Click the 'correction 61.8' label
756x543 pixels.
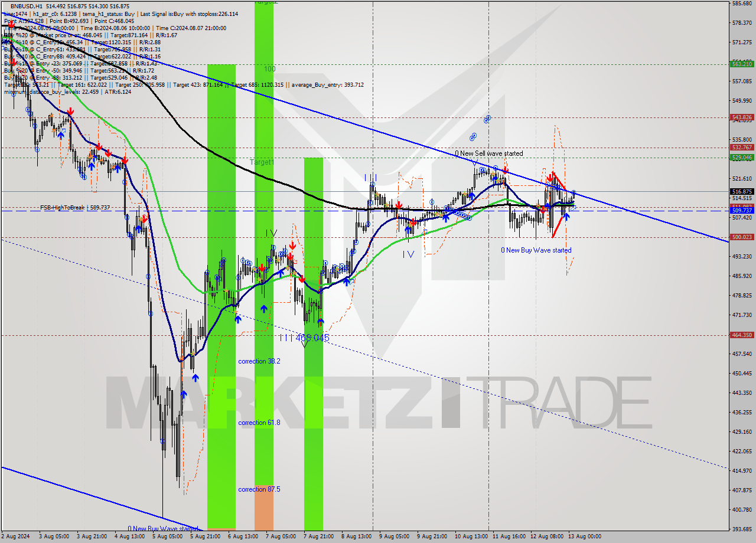click(259, 423)
